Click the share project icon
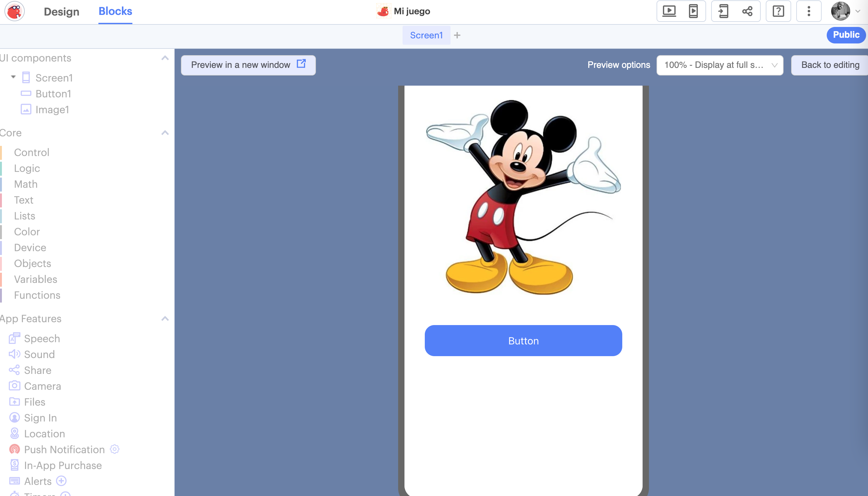The image size is (868, 496). [747, 11]
